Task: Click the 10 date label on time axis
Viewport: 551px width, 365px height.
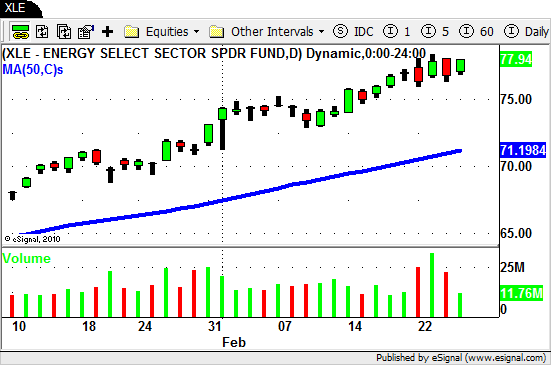Action: point(19,326)
